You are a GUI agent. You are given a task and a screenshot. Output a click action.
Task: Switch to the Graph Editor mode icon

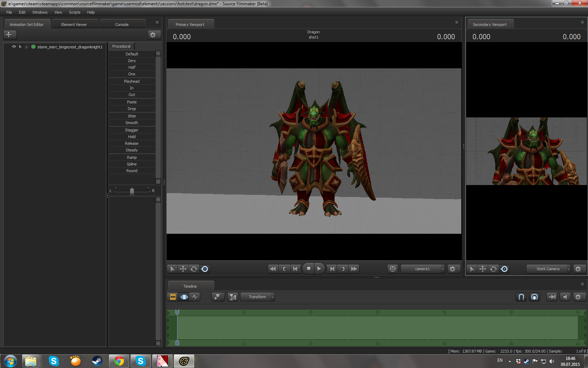tap(195, 297)
